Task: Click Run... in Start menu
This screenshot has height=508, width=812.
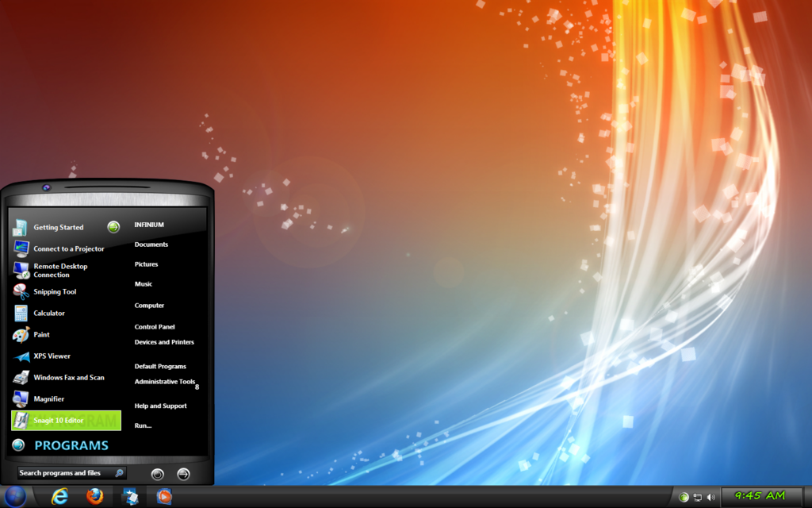Action: [143, 425]
